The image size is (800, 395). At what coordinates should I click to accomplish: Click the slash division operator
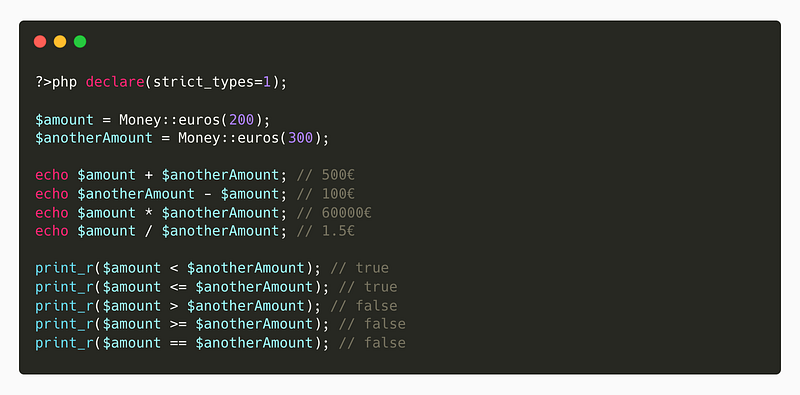coord(148,231)
